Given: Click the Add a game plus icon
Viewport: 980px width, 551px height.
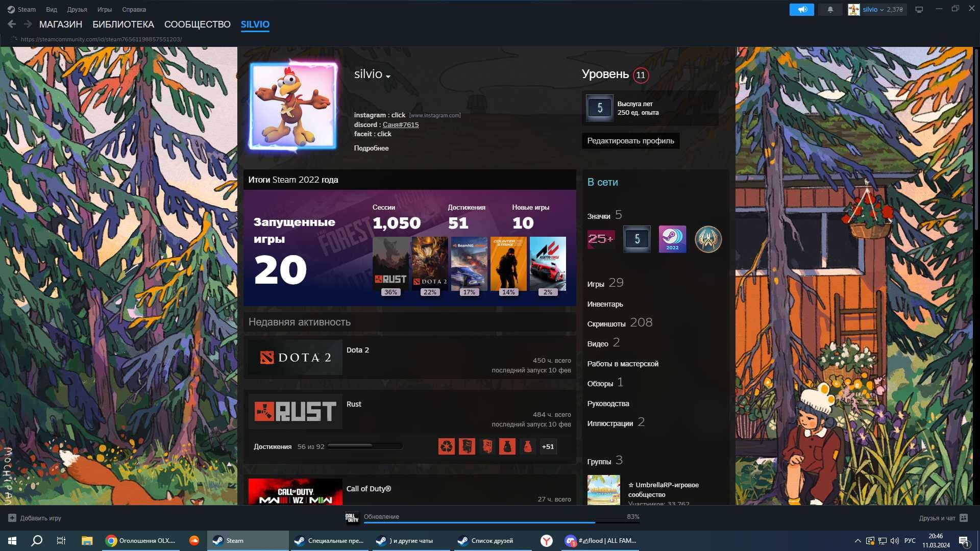Looking at the screenshot, I should coord(12,518).
